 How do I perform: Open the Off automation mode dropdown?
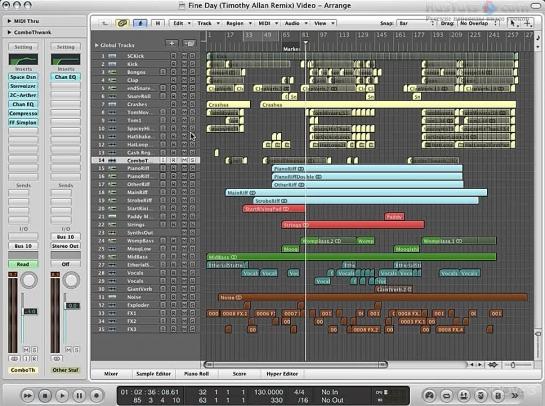65,264
